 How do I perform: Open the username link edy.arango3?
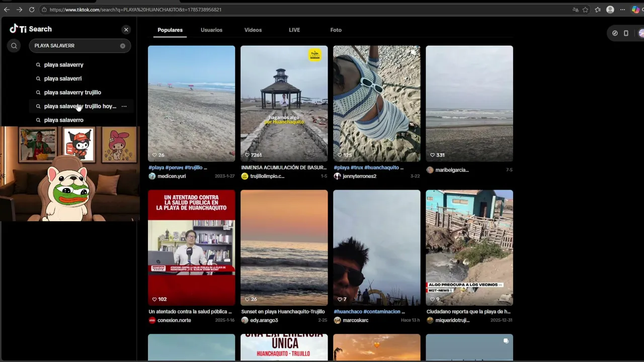point(264,320)
